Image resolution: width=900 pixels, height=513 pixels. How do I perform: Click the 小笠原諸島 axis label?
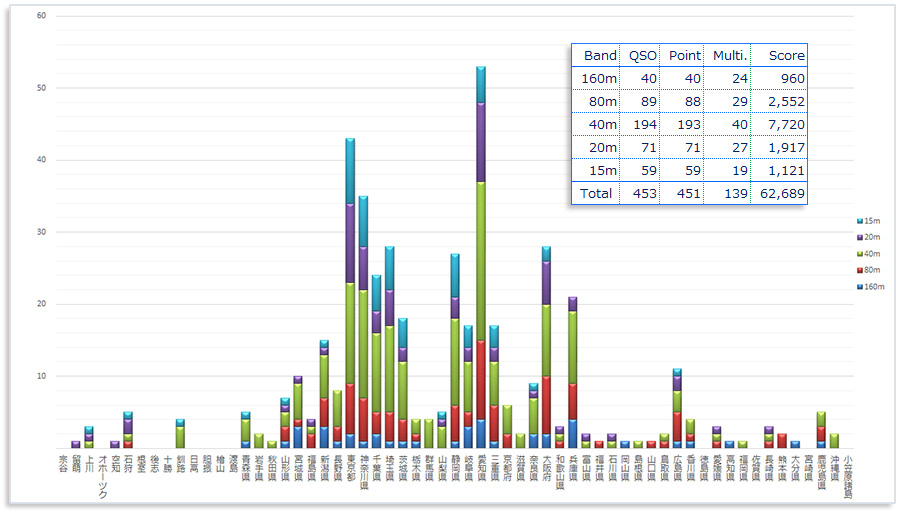click(x=846, y=476)
